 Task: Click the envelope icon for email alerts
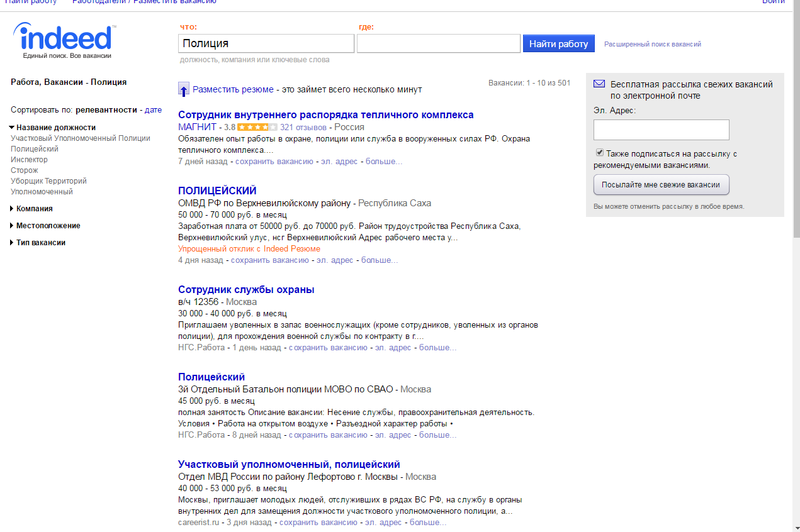[599, 84]
